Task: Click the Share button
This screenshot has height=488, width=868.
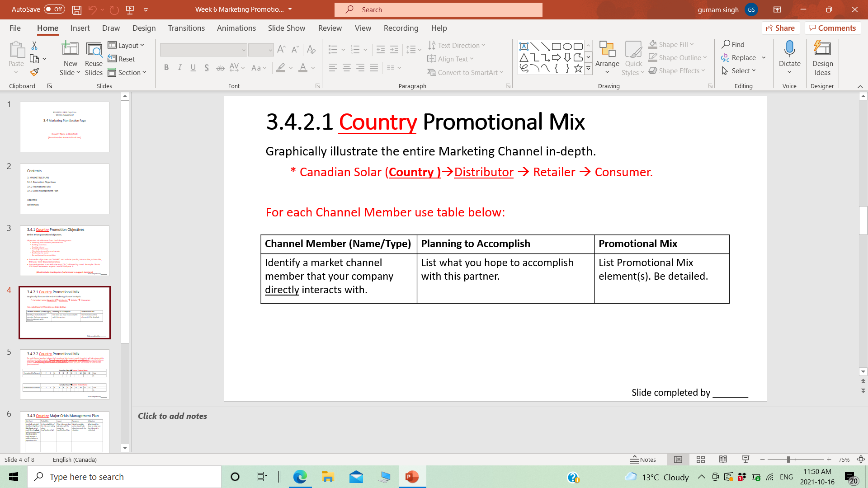Action: (781, 28)
